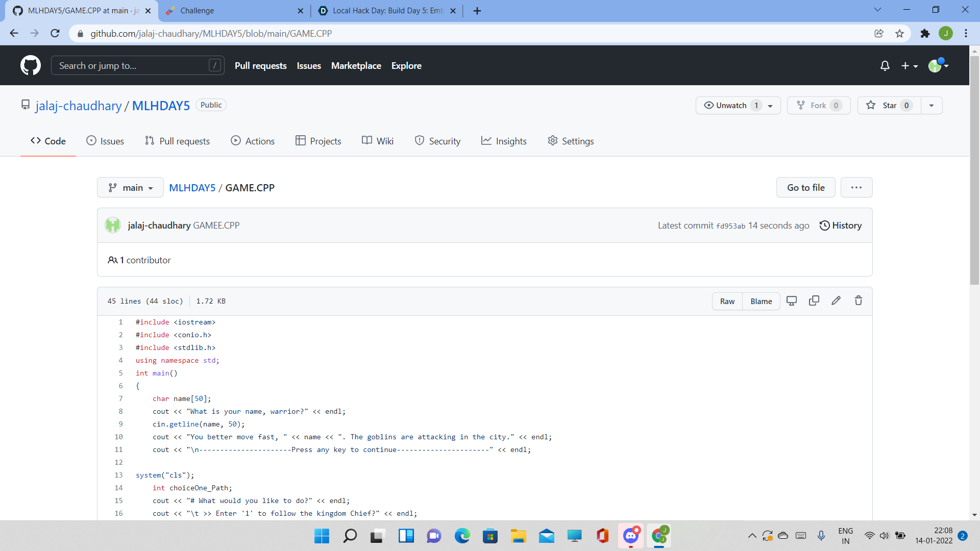Open the notifications bell
Screen dimensions: 980x551
coord(885,66)
